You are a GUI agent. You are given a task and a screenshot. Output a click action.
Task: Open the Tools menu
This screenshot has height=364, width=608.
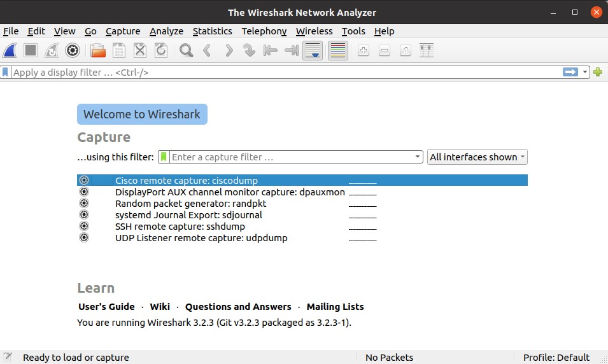pos(353,31)
